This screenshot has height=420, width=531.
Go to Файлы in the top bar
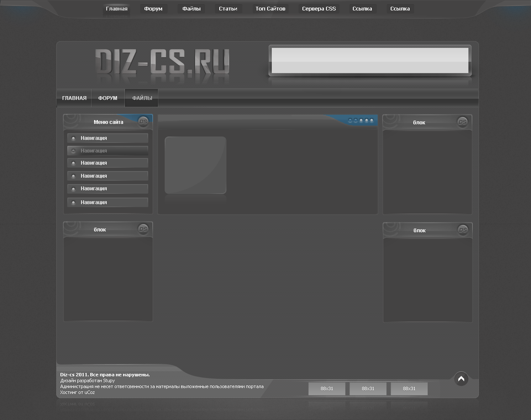pyautogui.click(x=192, y=9)
